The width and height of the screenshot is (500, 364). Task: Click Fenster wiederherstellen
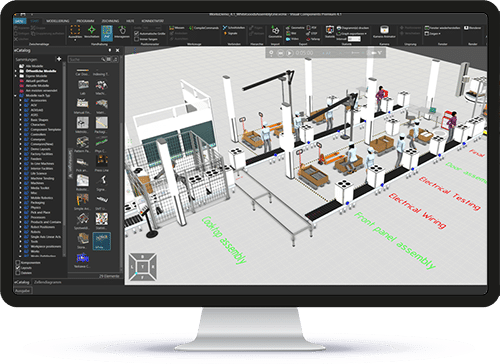[x=442, y=28]
